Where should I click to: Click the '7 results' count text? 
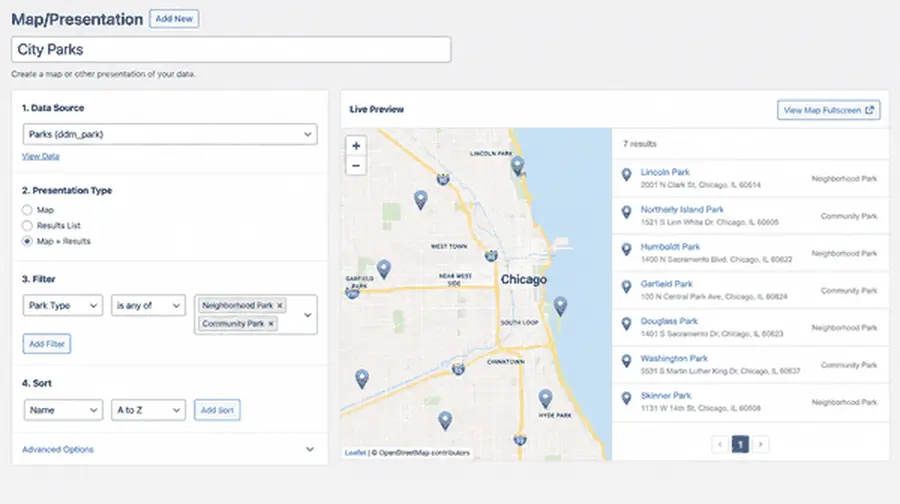639,144
